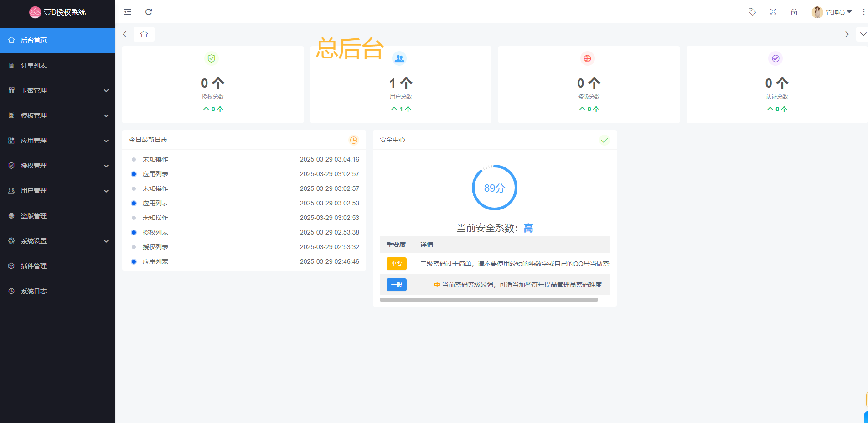Image resolution: width=868 pixels, height=423 pixels.
Task: Enter fullscreen mode via expand icon
Action: click(x=773, y=12)
